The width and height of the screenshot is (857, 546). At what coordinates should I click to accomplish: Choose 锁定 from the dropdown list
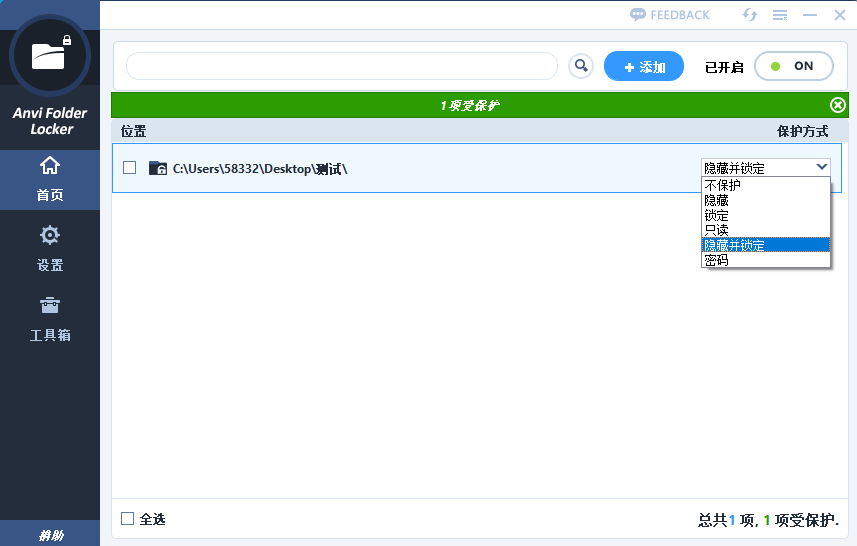tap(766, 215)
